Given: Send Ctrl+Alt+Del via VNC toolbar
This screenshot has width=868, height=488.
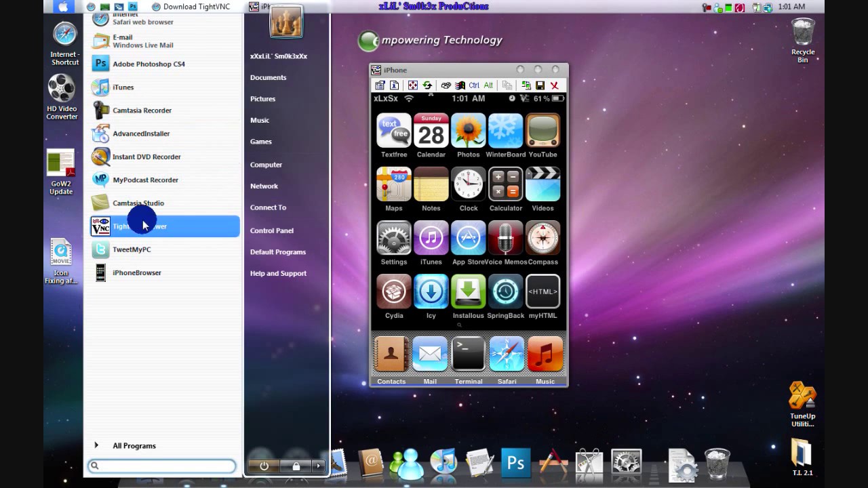Looking at the screenshot, I should click(446, 85).
